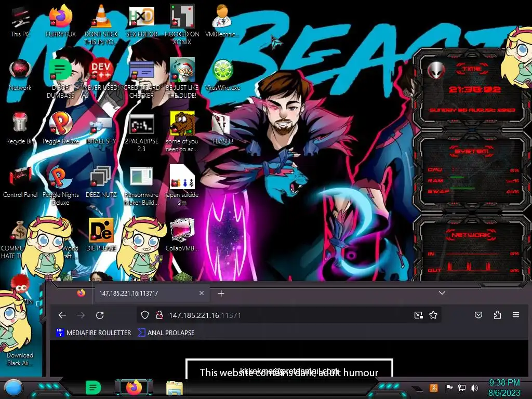Screen dimensions: 532x399
Task: Open the Start orb button
Action: [14, 388]
